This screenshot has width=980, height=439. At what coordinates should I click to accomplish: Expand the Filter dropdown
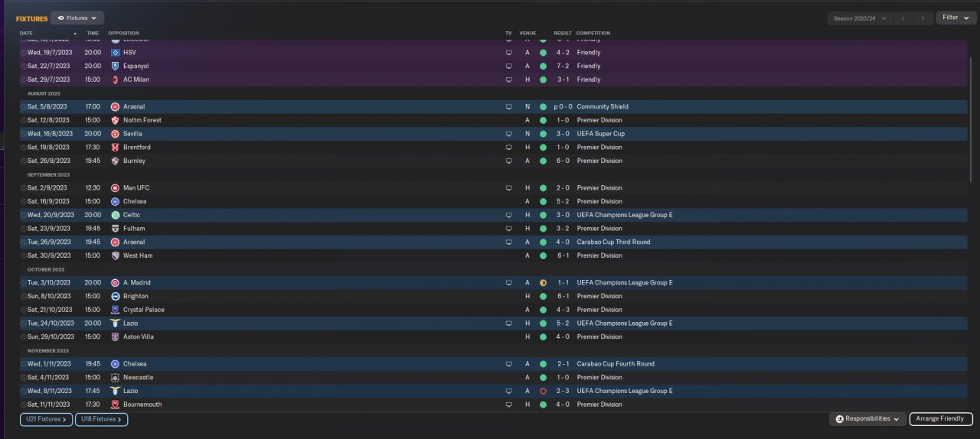pos(955,18)
